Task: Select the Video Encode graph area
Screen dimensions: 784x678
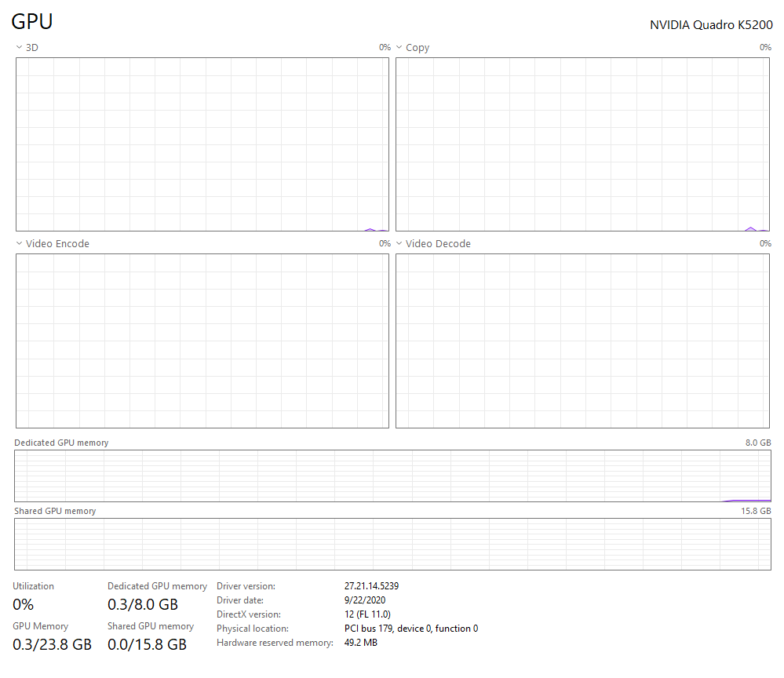Action: [202, 341]
